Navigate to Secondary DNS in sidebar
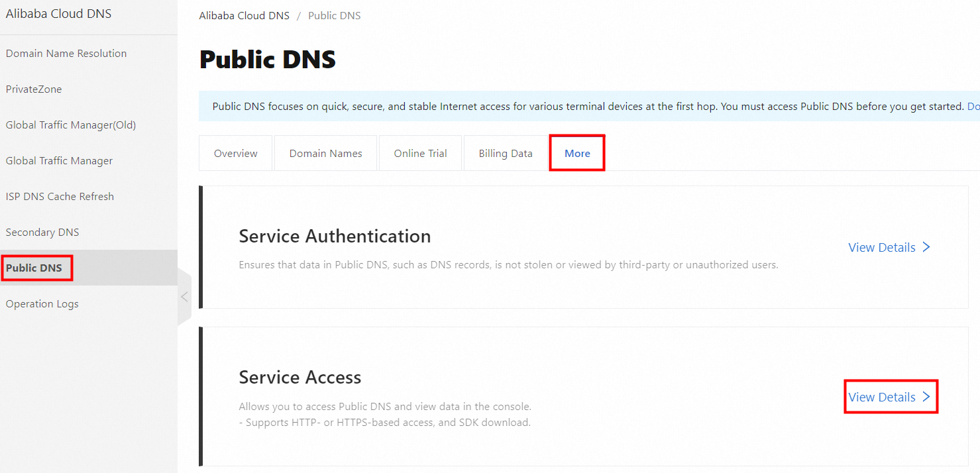Image resolution: width=980 pixels, height=473 pixels. coord(42,232)
